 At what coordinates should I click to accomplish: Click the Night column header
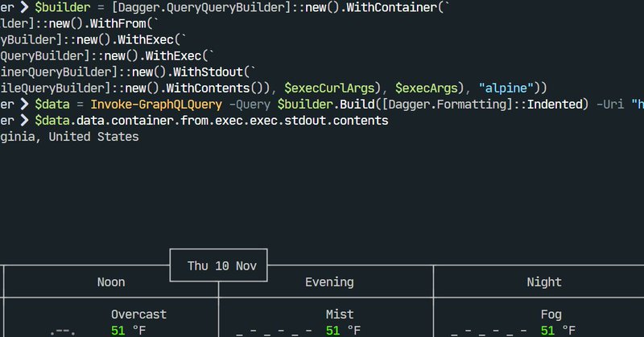[x=544, y=282]
